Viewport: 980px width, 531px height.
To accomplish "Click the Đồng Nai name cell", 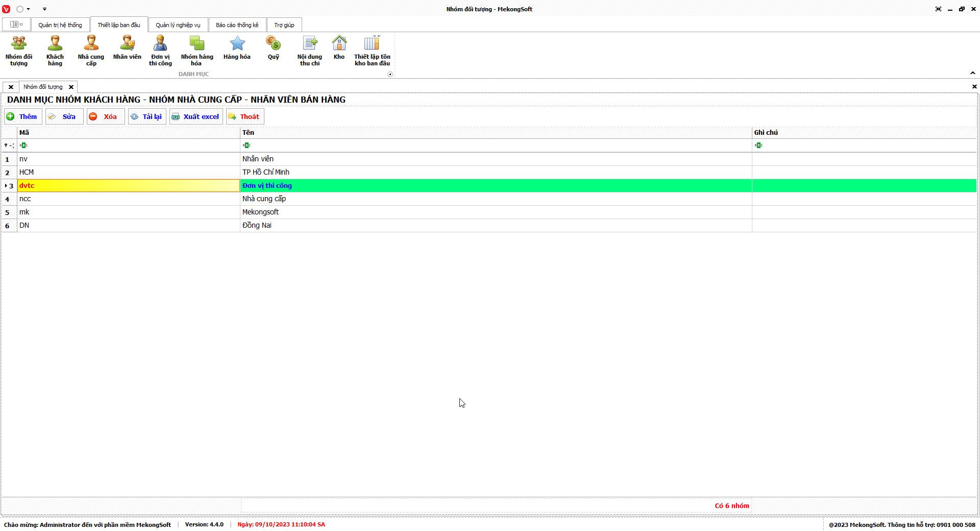I will [496, 226].
